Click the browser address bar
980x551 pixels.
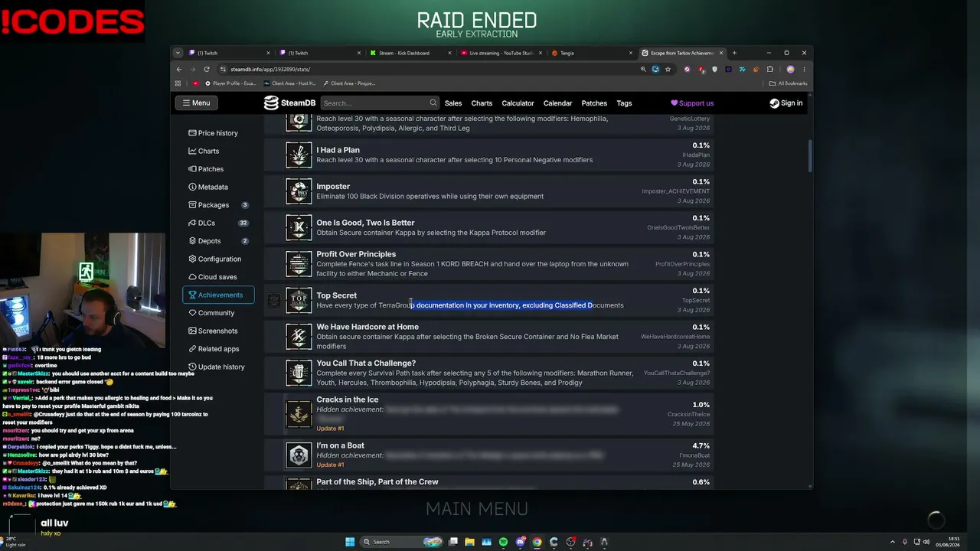tap(429, 69)
